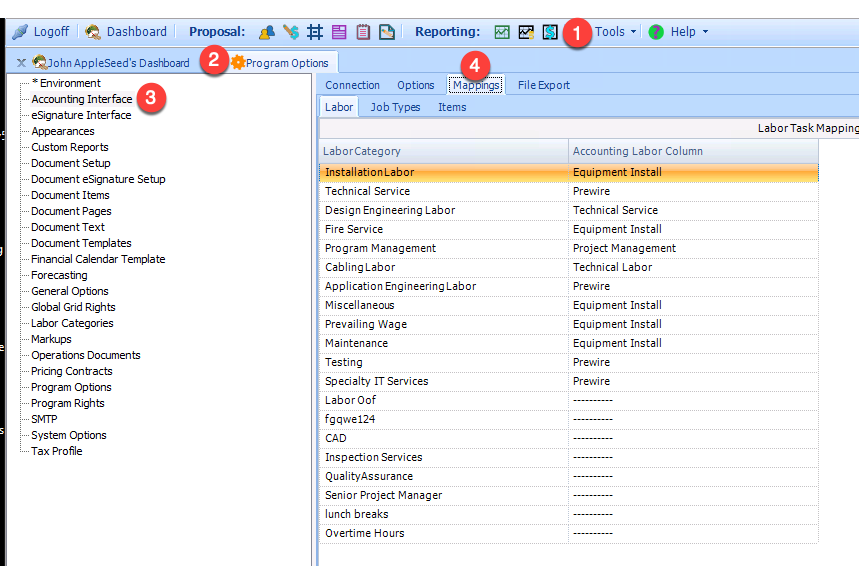Switch to the Program Options tab
Image resolution: width=859 pixels, height=566 pixels.
280,63
